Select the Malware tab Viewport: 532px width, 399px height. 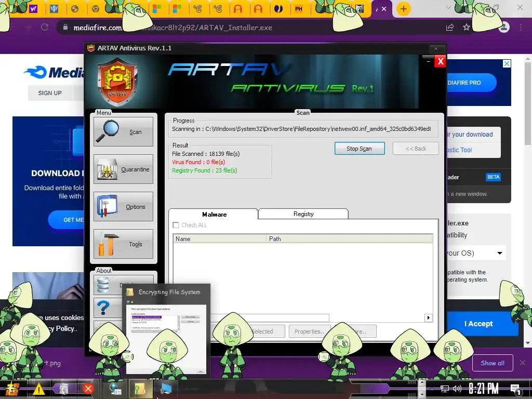[214, 214]
